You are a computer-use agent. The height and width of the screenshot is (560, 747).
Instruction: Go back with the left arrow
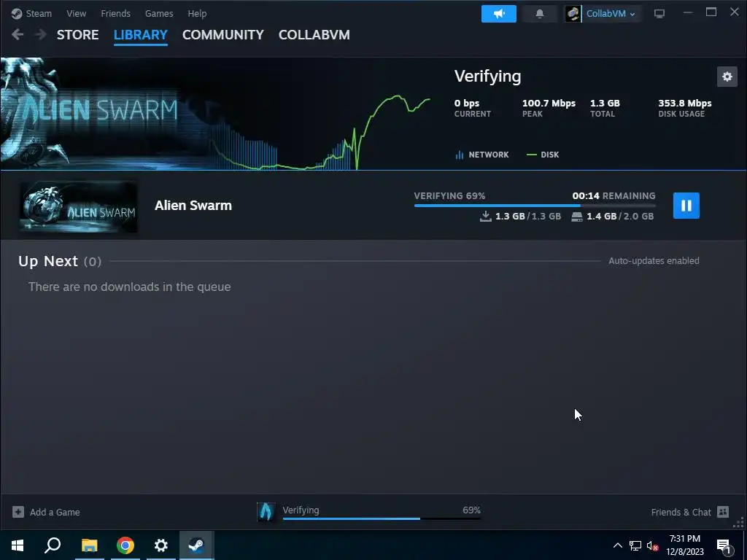[x=18, y=34]
